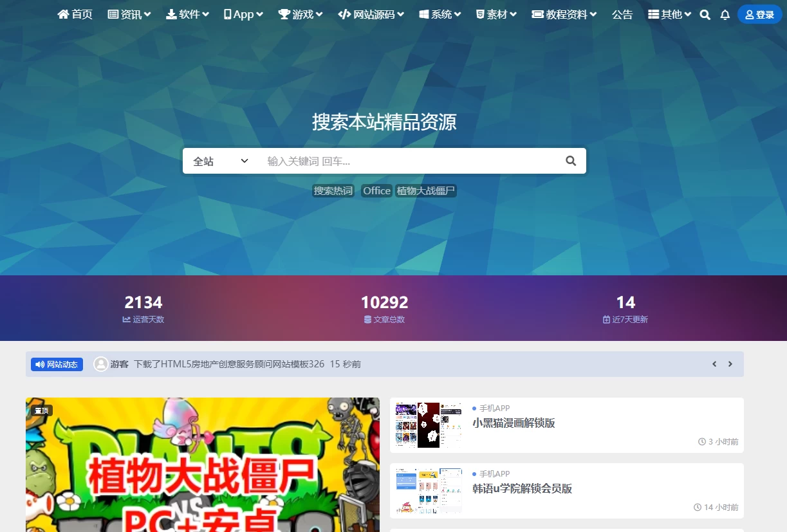Image resolution: width=787 pixels, height=532 pixels.
Task: Open the 小黑猫漫画解锁版 article
Action: pyautogui.click(x=514, y=423)
